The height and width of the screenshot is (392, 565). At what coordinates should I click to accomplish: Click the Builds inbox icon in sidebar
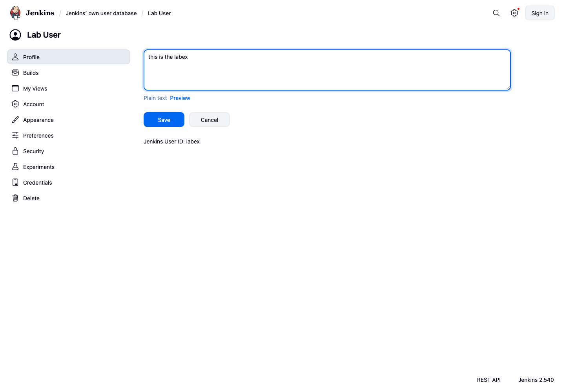point(15,73)
